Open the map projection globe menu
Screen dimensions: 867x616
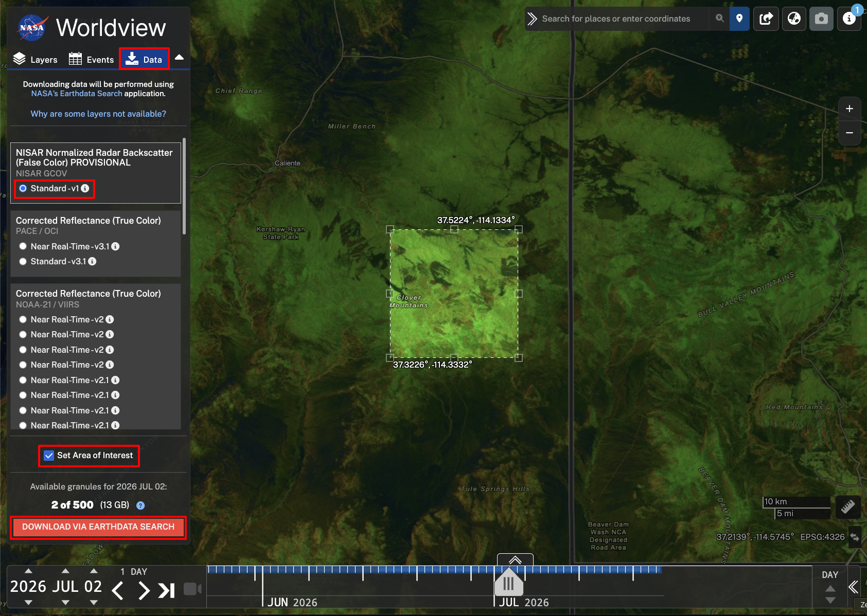pyautogui.click(x=794, y=19)
